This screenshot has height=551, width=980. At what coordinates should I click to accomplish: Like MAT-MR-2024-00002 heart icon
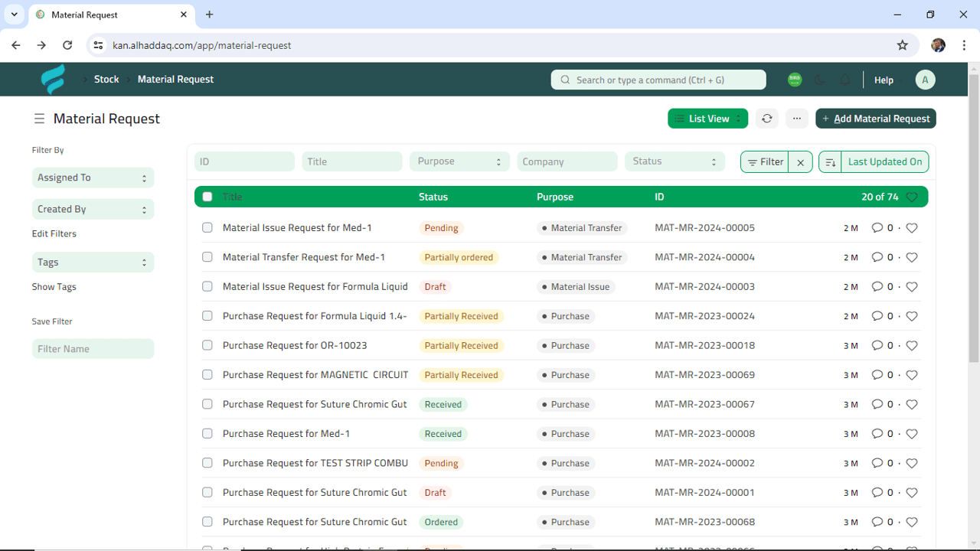[912, 463]
